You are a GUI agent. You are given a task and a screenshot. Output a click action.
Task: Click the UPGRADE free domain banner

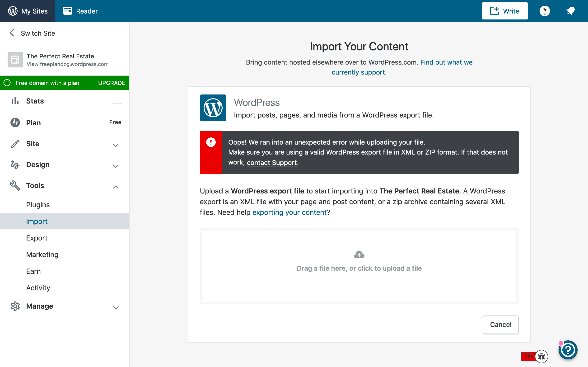[x=112, y=83]
